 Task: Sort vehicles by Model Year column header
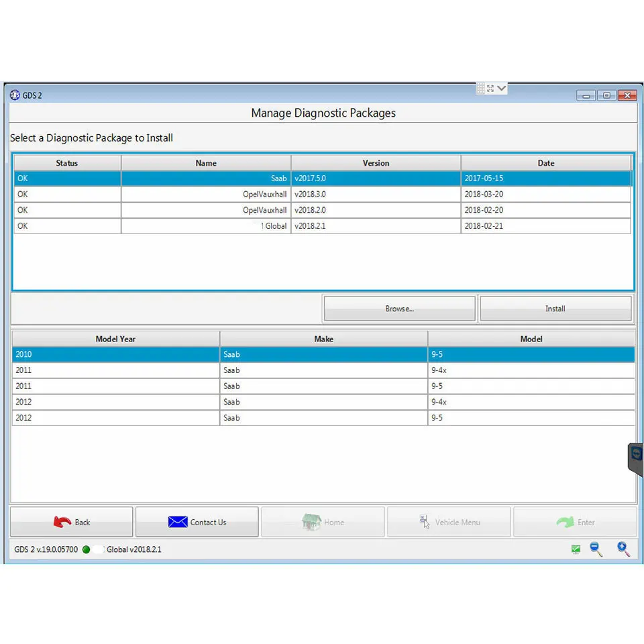(116, 339)
